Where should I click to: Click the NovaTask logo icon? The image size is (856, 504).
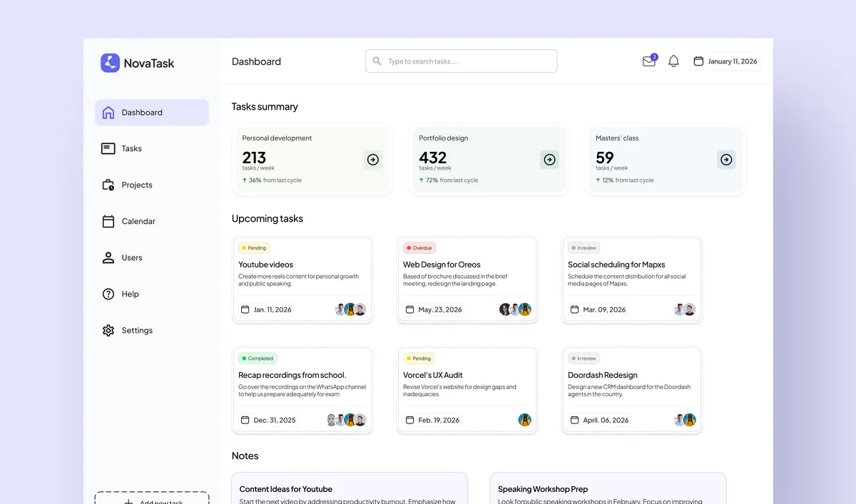[x=110, y=63]
